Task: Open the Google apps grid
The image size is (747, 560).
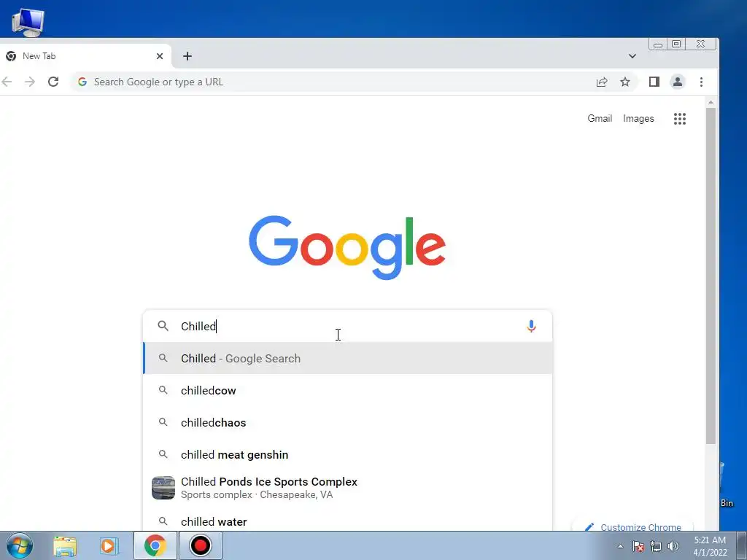Action: point(680,119)
